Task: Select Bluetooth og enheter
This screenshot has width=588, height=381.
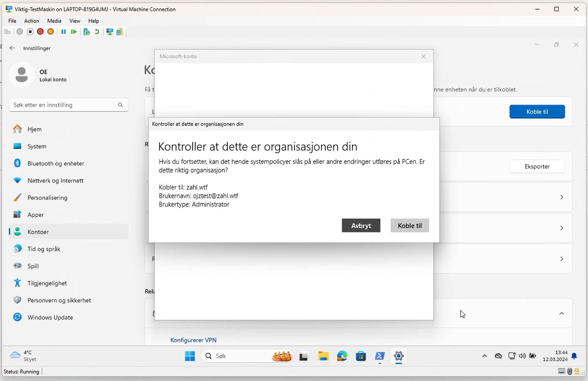Action: click(69, 163)
